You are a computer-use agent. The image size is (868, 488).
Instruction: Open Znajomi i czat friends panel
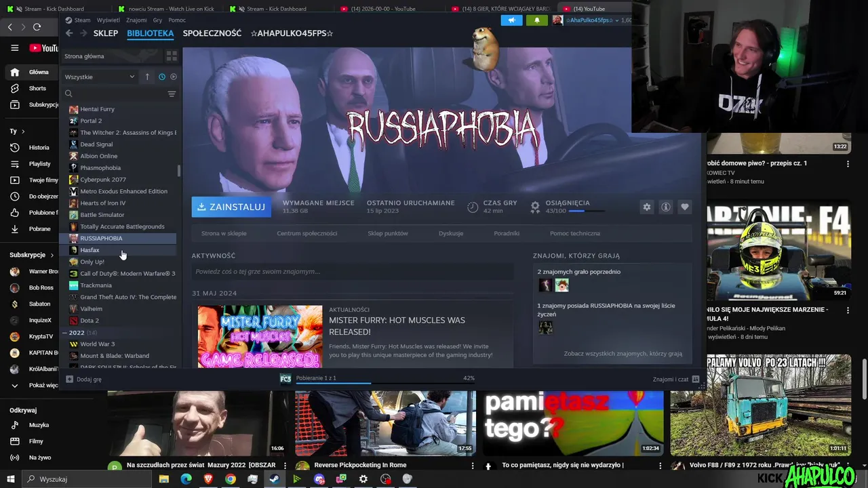(x=675, y=379)
